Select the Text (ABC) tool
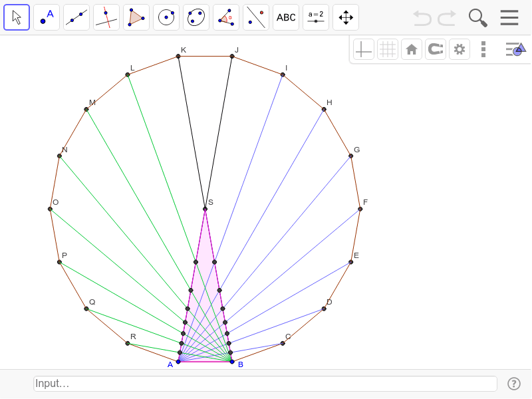 click(286, 17)
